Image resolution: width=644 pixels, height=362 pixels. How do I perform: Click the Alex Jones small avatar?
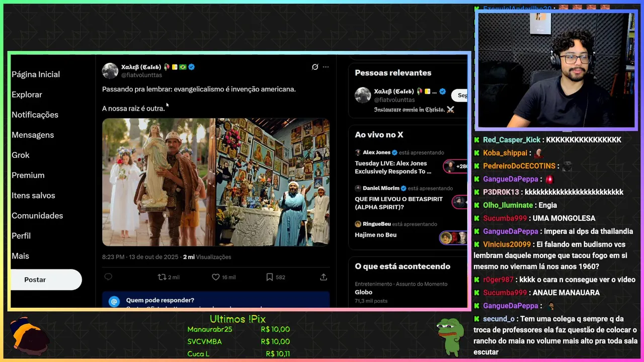click(358, 152)
